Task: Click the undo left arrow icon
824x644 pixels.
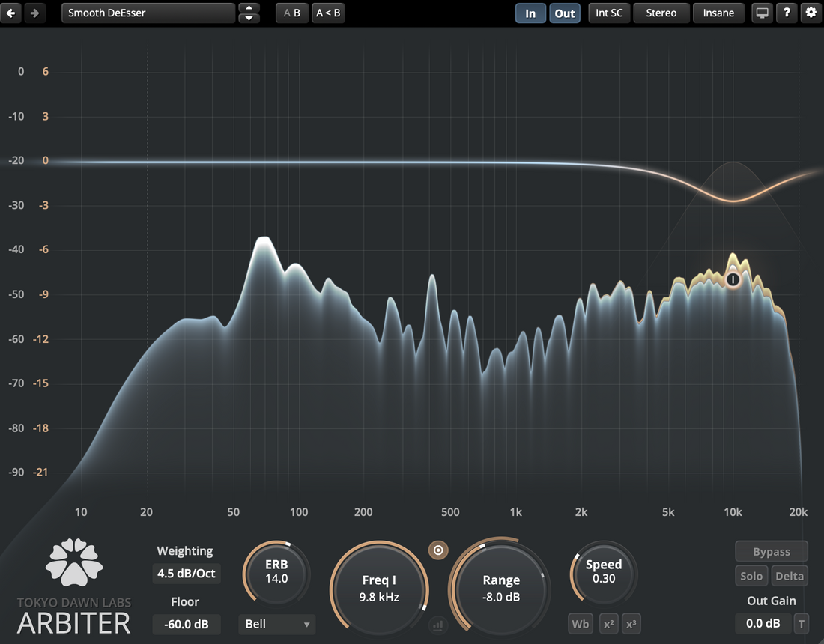Action: [11, 13]
